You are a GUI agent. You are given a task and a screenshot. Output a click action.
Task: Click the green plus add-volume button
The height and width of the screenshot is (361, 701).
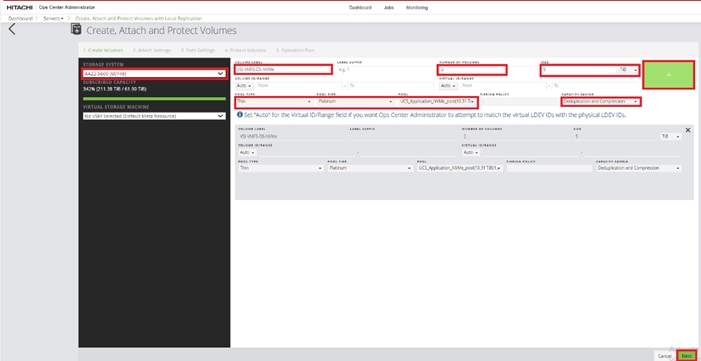[x=668, y=75]
